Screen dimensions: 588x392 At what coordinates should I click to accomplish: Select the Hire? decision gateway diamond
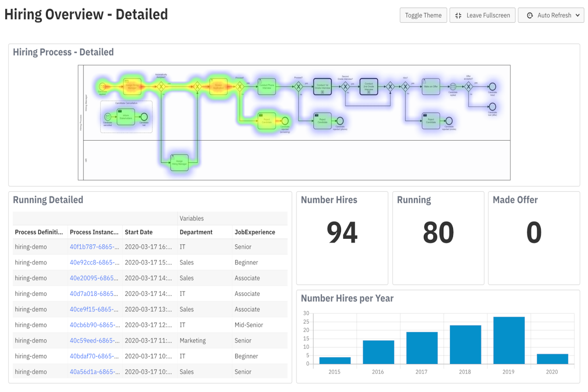tap(405, 85)
